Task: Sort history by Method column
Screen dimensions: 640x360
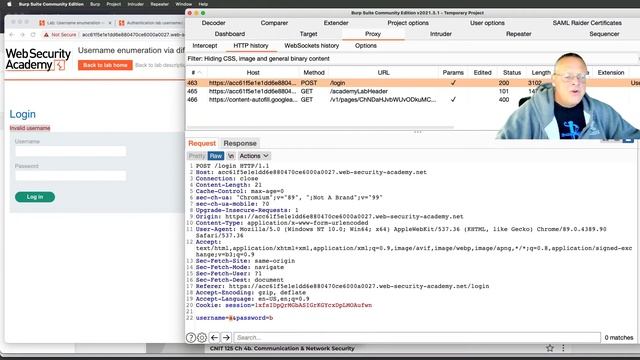Action: click(314, 73)
